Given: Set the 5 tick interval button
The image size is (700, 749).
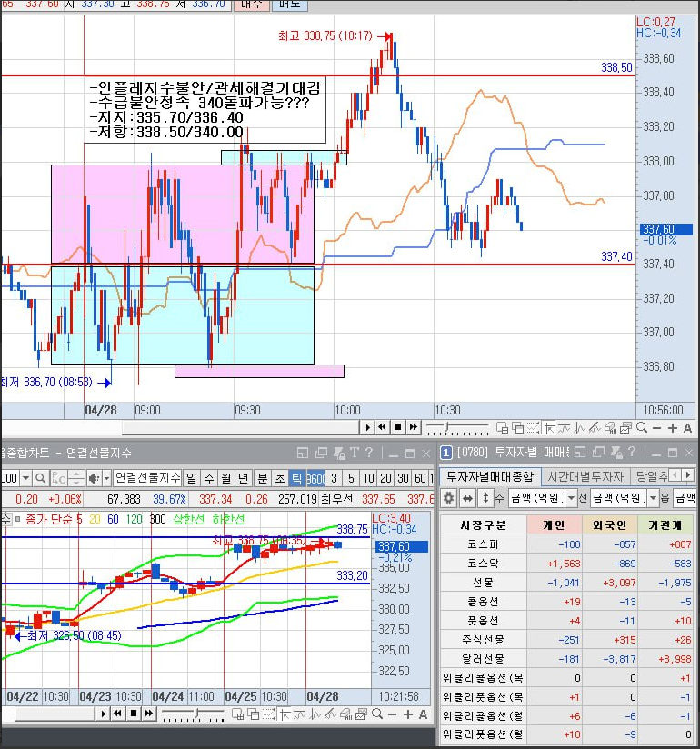Looking at the screenshot, I should click(x=351, y=478).
